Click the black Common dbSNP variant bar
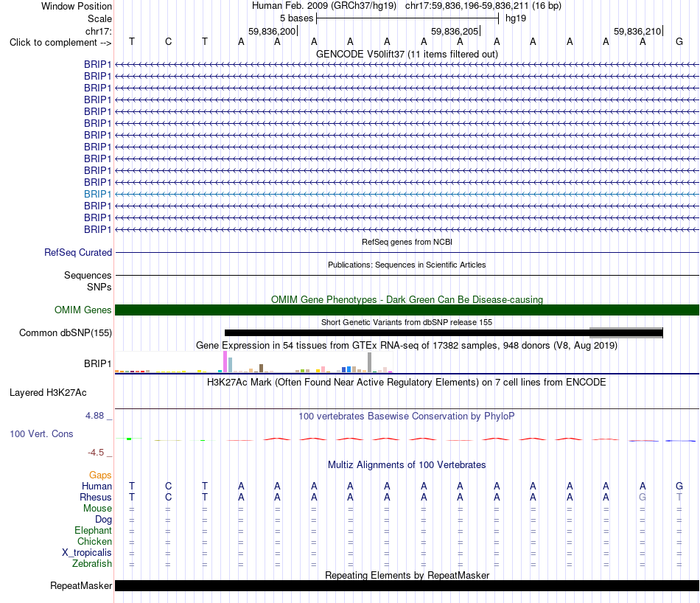 444,332
